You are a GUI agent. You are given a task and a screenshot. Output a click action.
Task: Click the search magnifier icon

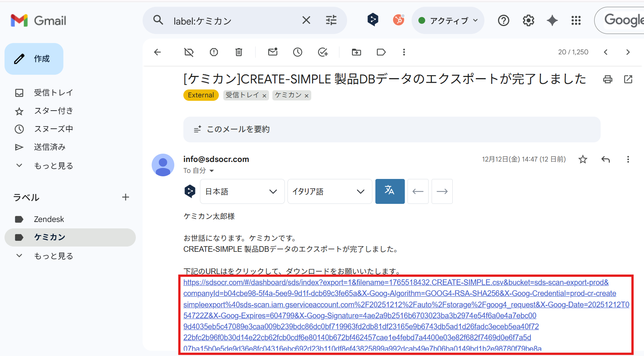[158, 20]
